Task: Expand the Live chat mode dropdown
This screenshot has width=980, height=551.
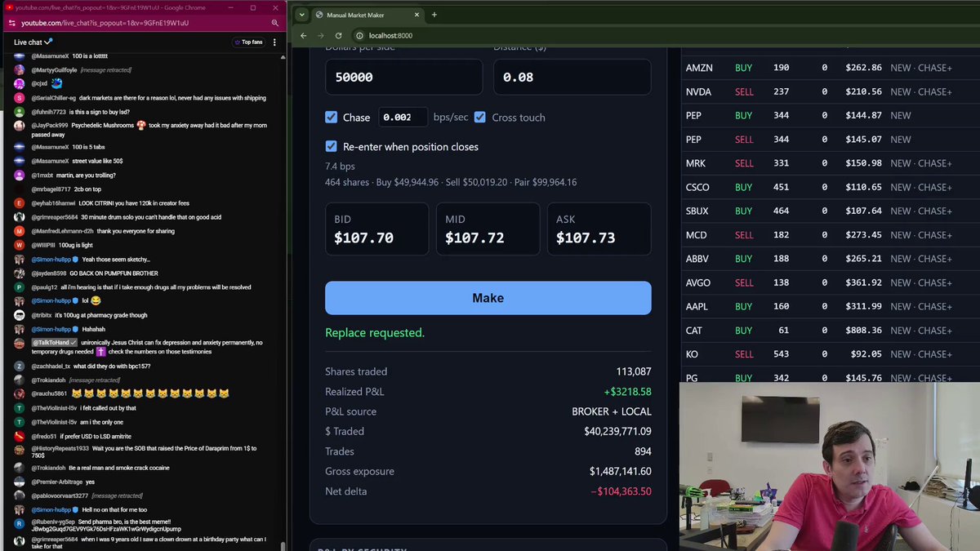Action: point(33,42)
